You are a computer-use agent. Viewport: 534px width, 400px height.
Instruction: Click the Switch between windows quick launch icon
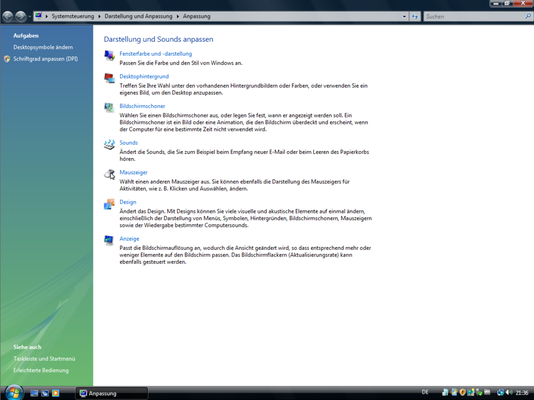(45, 393)
